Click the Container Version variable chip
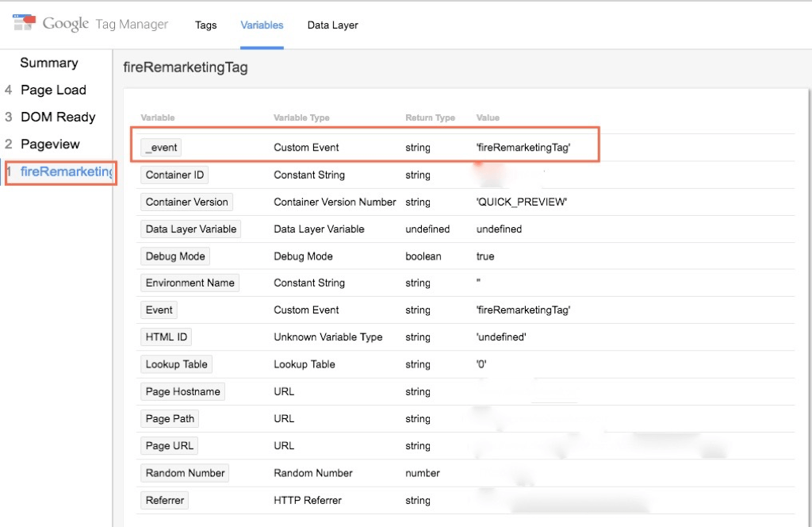 pos(186,202)
